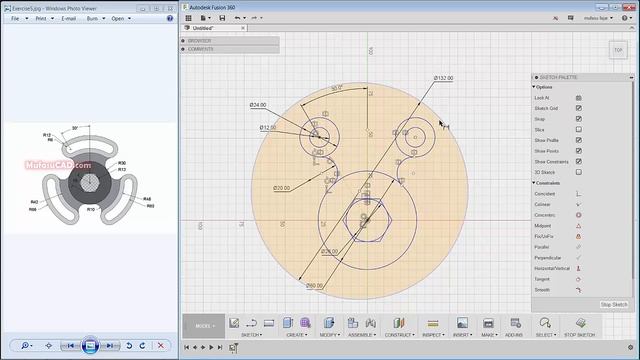The height and width of the screenshot is (360, 640).
Task: Click the New Component icon in Assemble
Action: [x=353, y=323]
